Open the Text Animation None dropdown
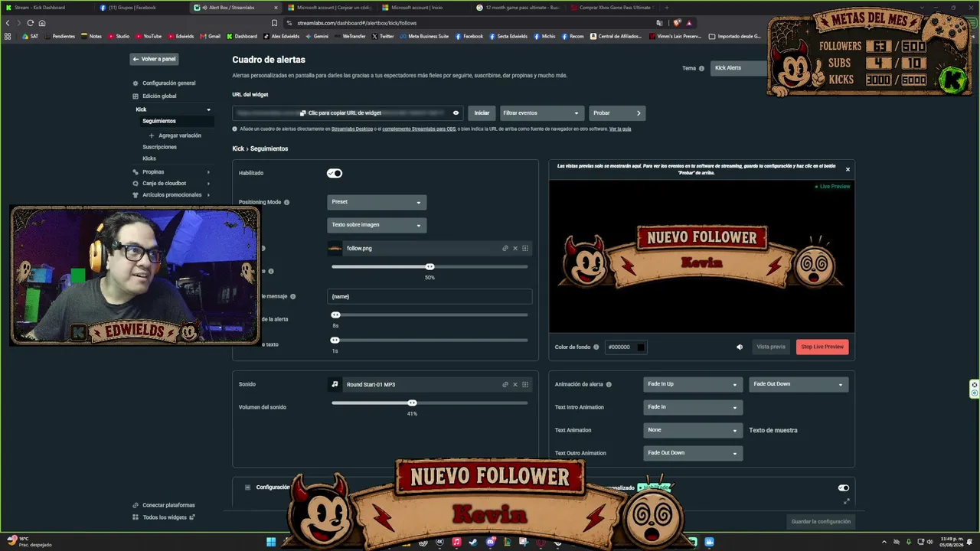 coord(692,430)
